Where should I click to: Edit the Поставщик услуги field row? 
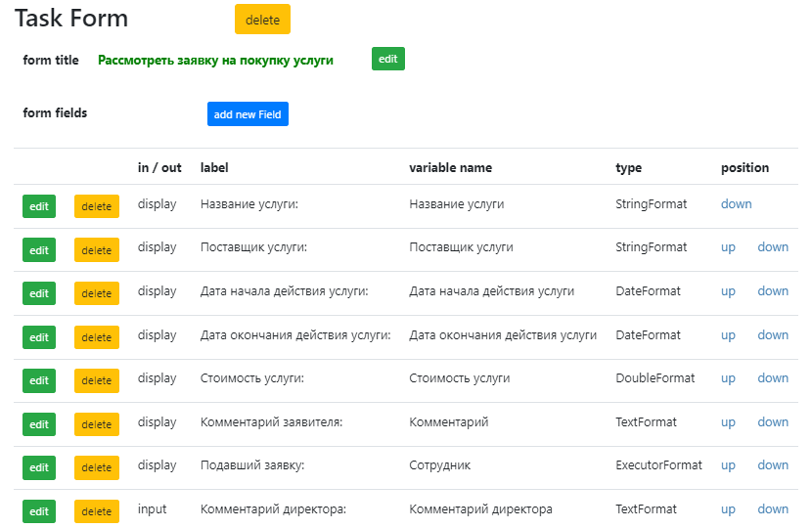point(39,250)
